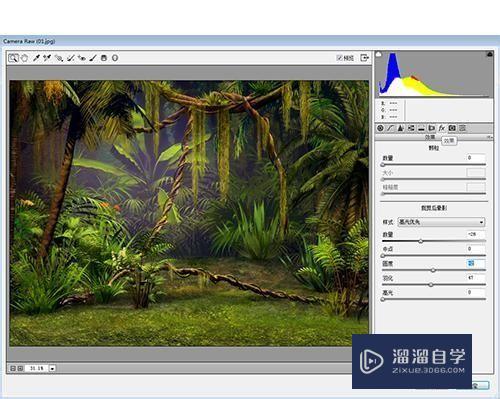Open the Effects panel flyout menu
The image size is (500, 399).
click(489, 137)
